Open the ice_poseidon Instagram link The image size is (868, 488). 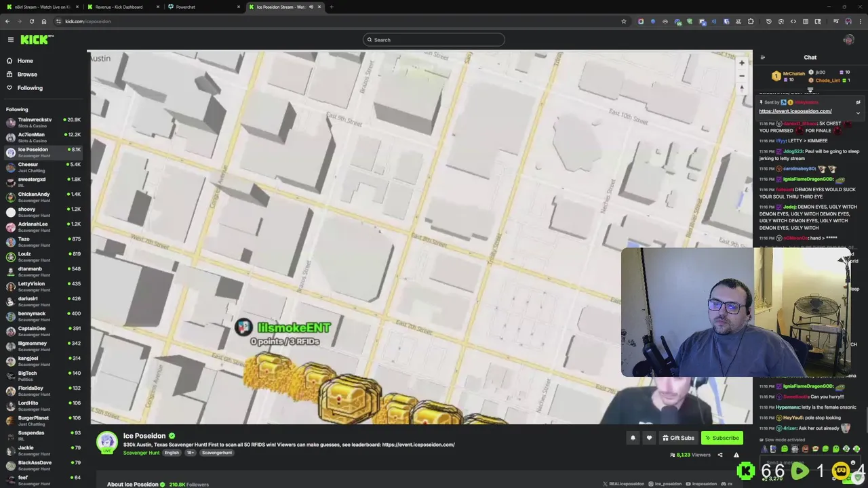(x=665, y=484)
